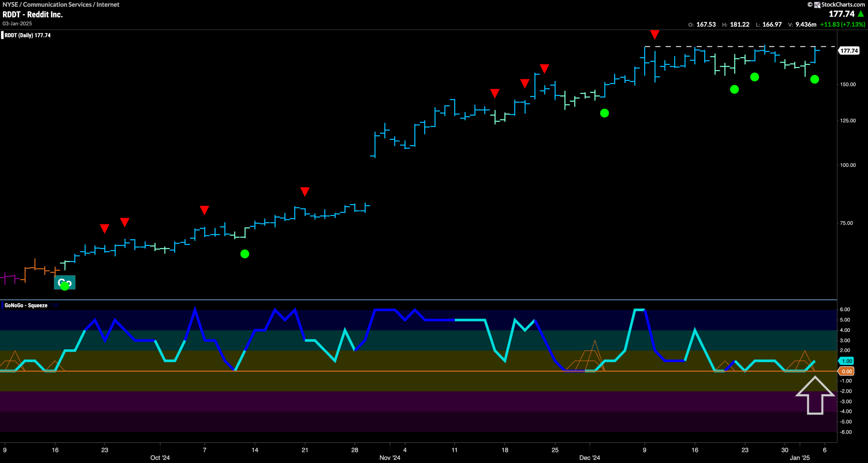Click the green dot below the mid-October bars
This screenshot has width=868, height=463.
(245, 254)
